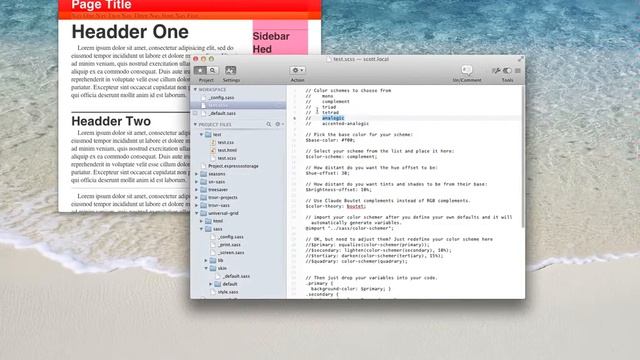
Task: Collapse the PROJECT FILES section
Action: [196, 124]
